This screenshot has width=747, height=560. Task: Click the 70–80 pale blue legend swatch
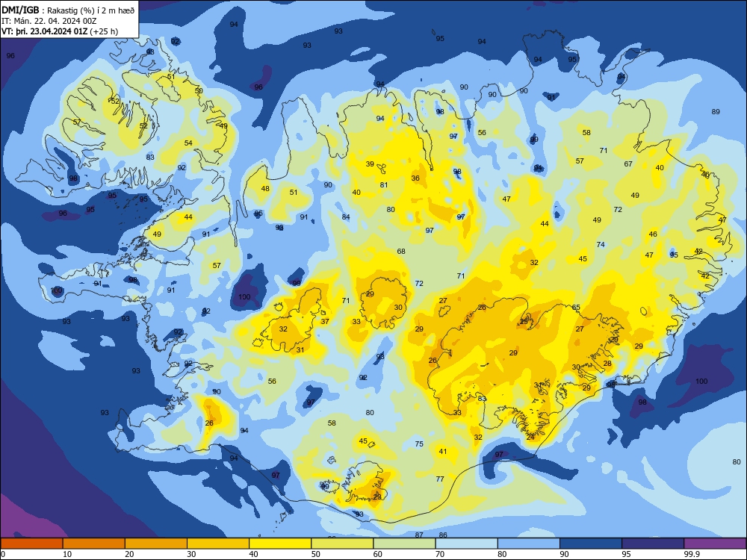click(466, 544)
